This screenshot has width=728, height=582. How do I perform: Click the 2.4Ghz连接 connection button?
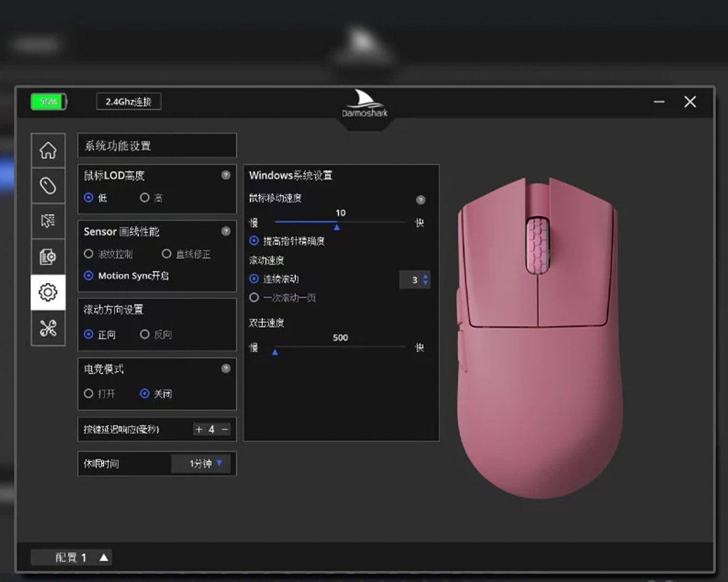(x=129, y=101)
